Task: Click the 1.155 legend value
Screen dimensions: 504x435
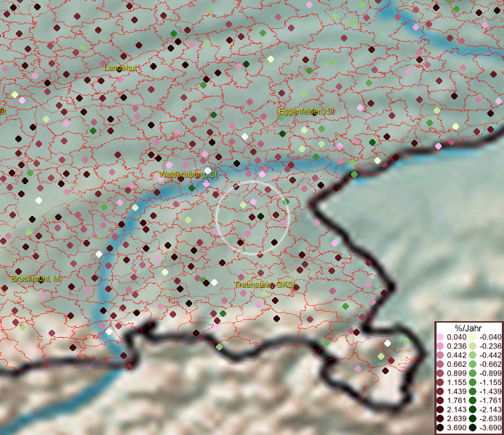Action: (x=456, y=382)
